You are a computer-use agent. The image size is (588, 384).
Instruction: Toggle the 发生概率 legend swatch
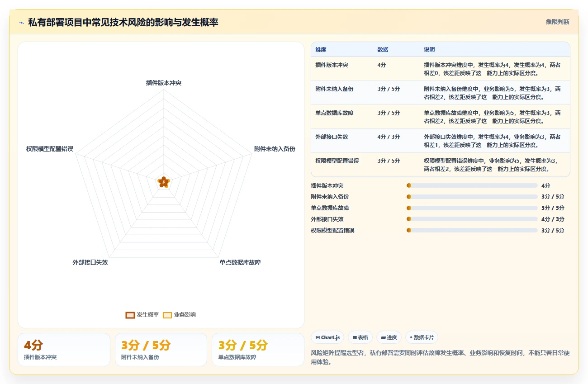click(130, 315)
